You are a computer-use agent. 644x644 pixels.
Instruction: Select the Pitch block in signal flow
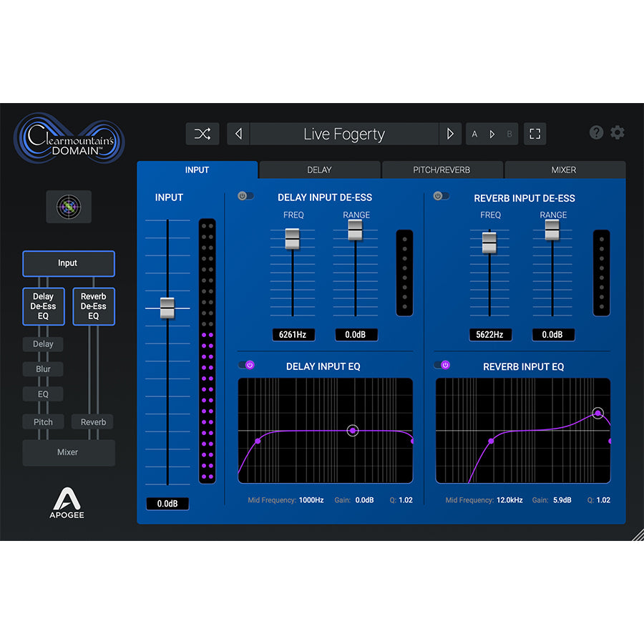pos(43,422)
